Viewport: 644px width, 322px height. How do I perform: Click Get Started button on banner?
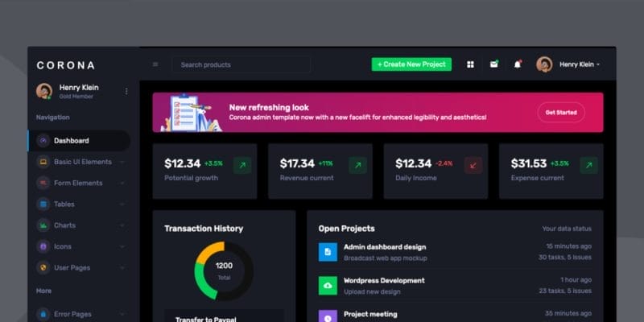coord(561,113)
